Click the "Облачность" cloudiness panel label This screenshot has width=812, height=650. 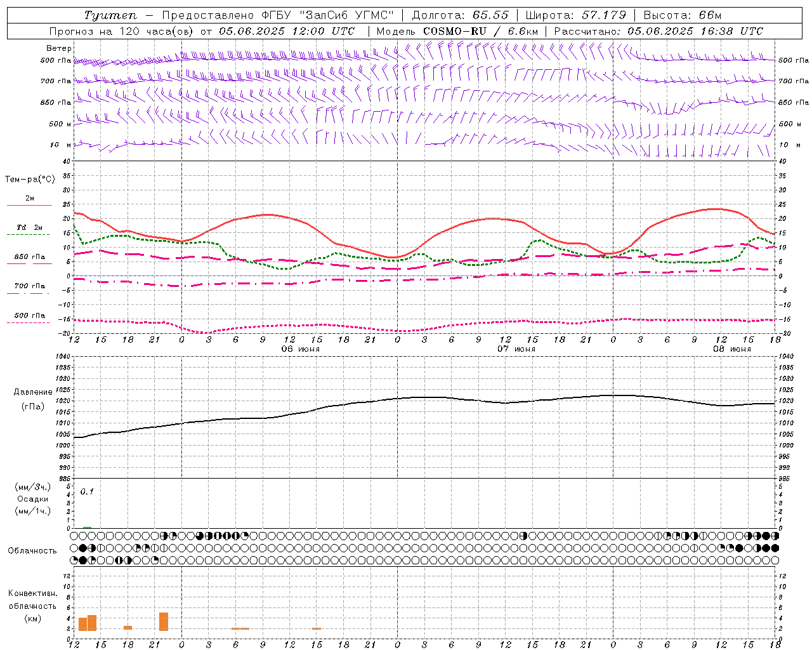click(x=32, y=551)
